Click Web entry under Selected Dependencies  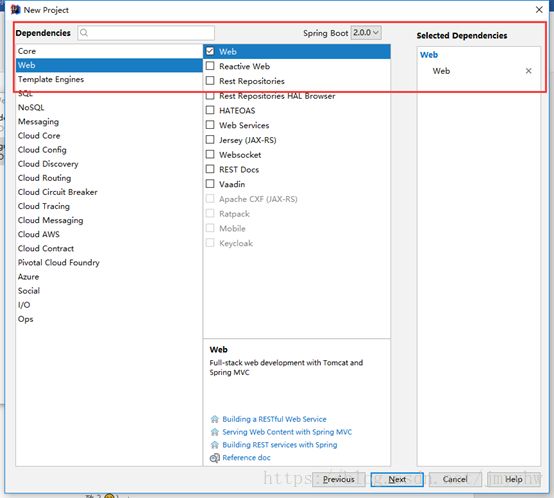pyautogui.click(x=441, y=71)
